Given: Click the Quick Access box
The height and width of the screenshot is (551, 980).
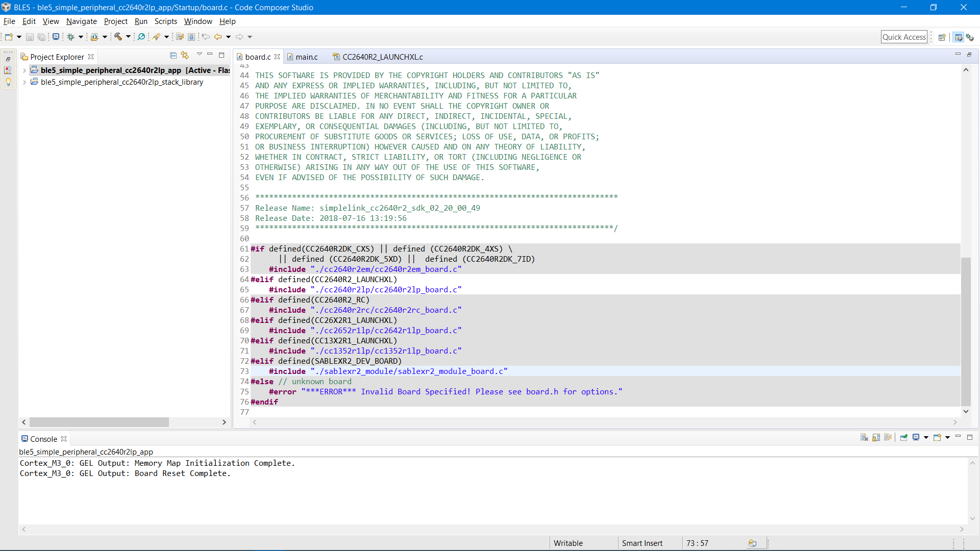Looking at the screenshot, I should [903, 37].
